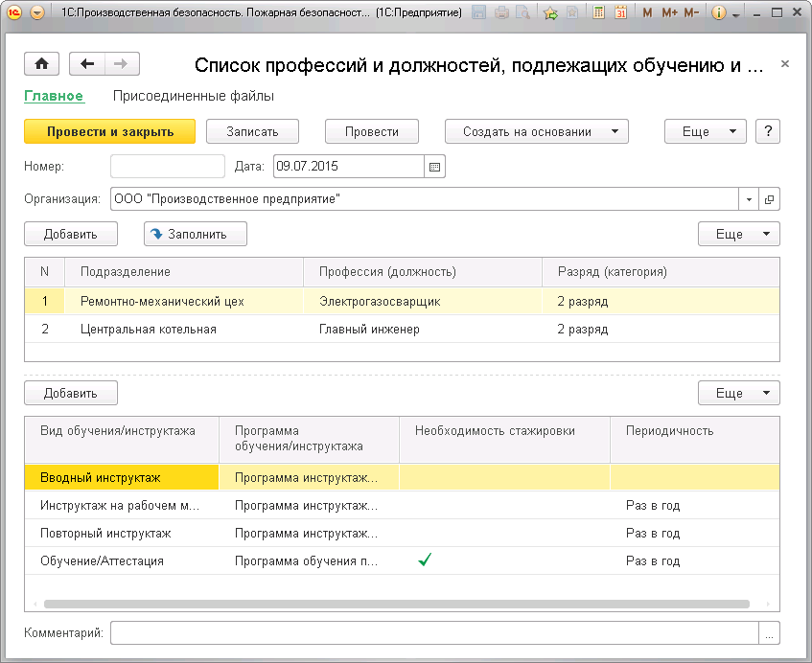Click the Вид обучения/инструктажа column header
Screen dimensions: 812x663
(122, 440)
